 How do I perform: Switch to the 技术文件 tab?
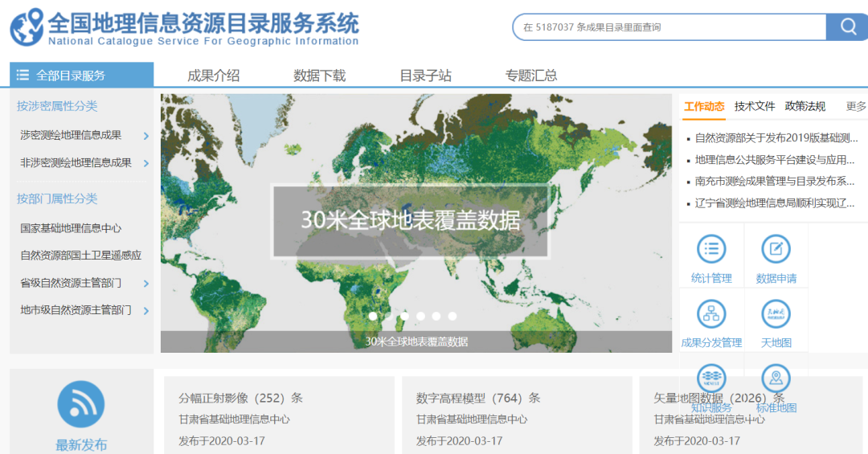click(x=755, y=106)
